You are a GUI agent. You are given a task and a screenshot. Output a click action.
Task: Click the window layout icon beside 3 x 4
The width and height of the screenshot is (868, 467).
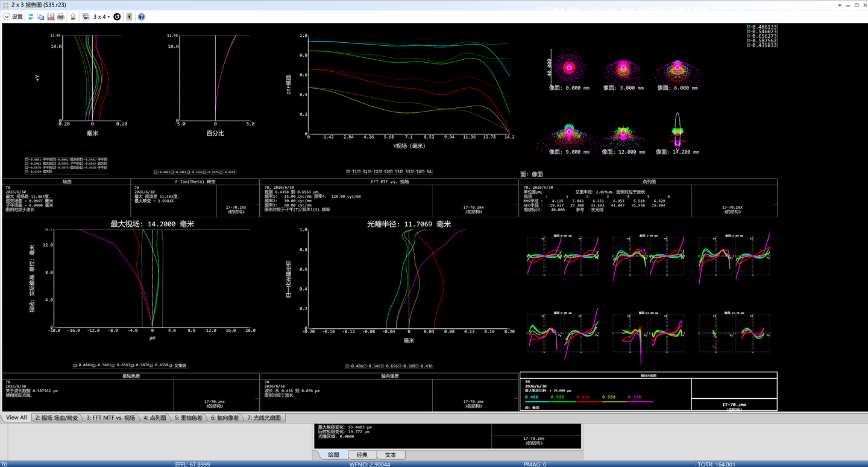[x=86, y=17]
